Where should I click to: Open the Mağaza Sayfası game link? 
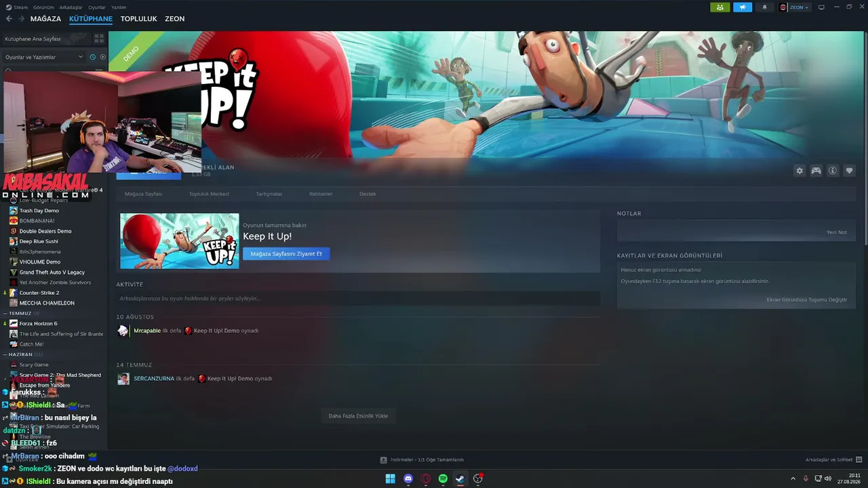pyautogui.click(x=143, y=194)
